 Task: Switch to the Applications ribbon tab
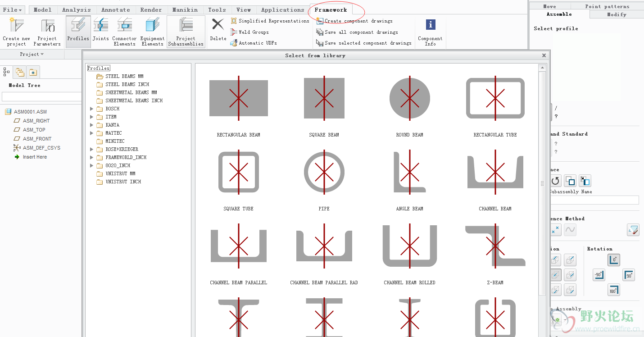[282, 9]
